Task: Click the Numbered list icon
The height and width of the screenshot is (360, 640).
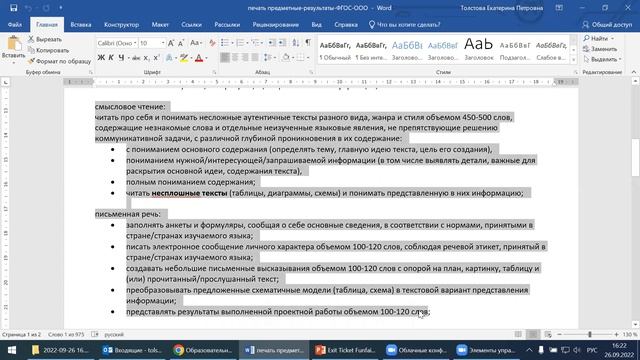Action: pyautogui.click(x=240, y=43)
